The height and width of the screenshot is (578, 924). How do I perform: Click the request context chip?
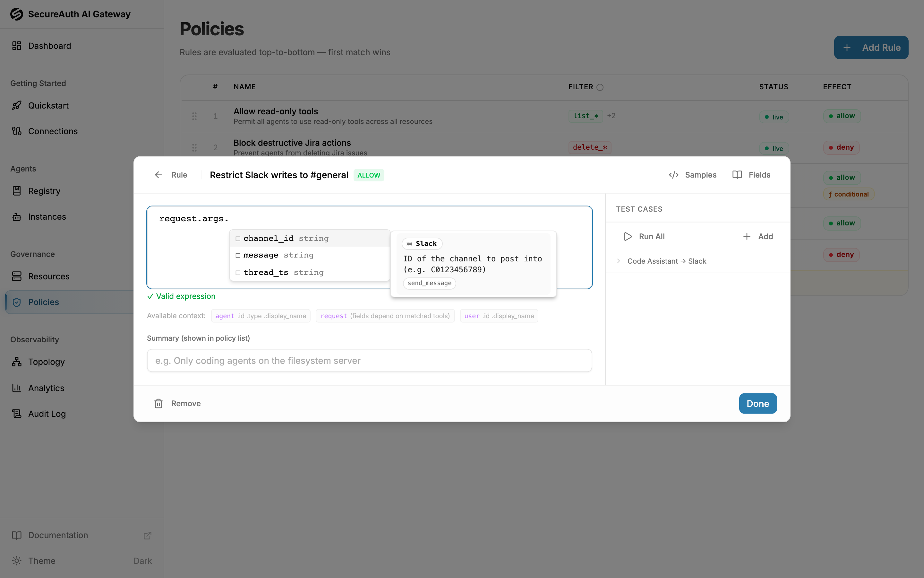385,316
